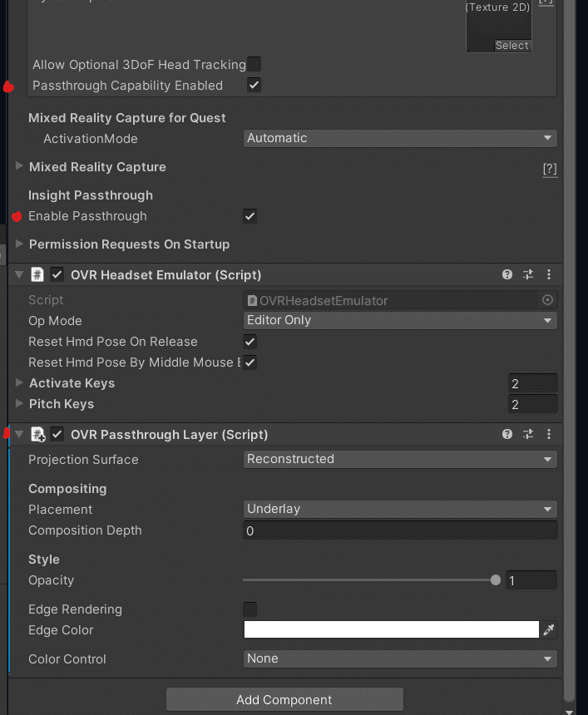Viewport: 588px width, 715px height.
Task: Open the Placement dropdown set to Underlay
Action: pos(400,509)
